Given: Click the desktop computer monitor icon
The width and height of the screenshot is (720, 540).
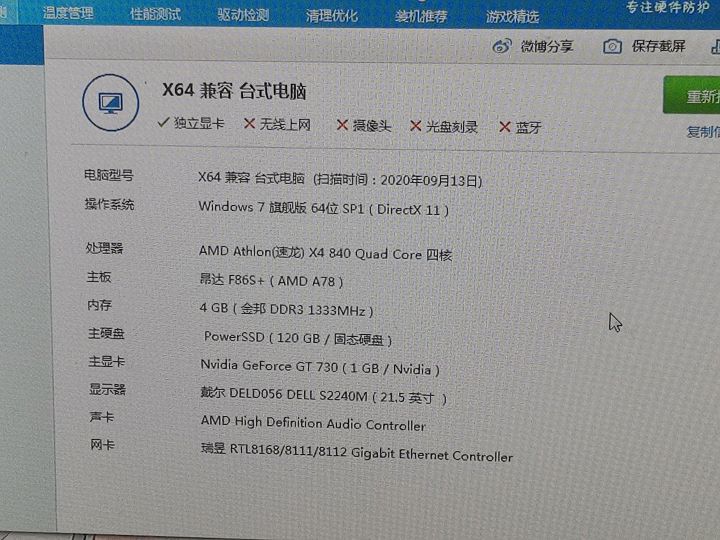Looking at the screenshot, I should pos(111,103).
